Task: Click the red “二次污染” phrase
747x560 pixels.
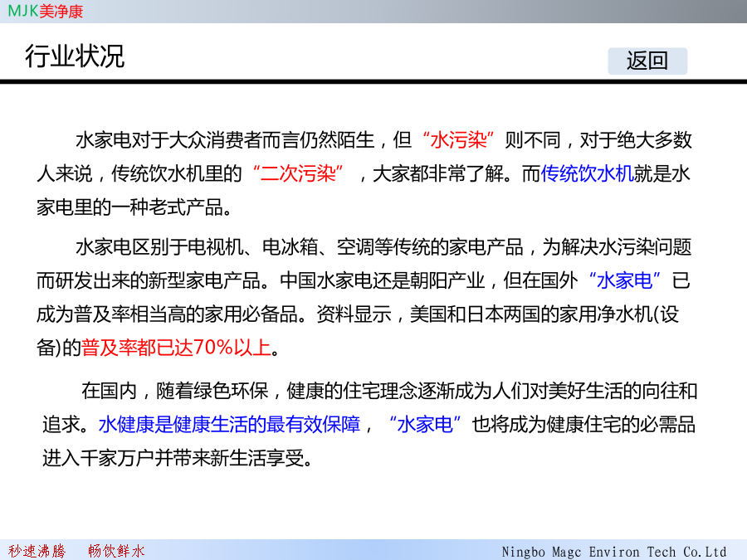Action: pos(298,173)
